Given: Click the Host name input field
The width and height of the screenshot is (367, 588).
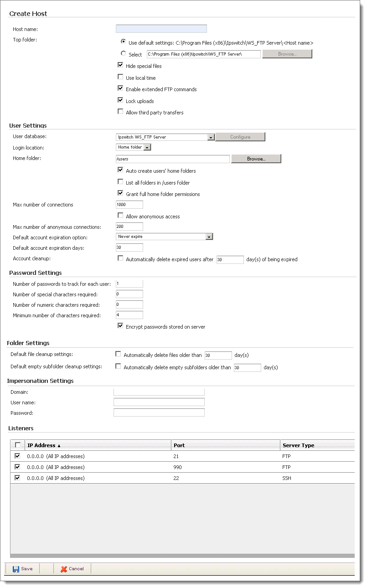Looking at the screenshot, I should (x=161, y=29).
